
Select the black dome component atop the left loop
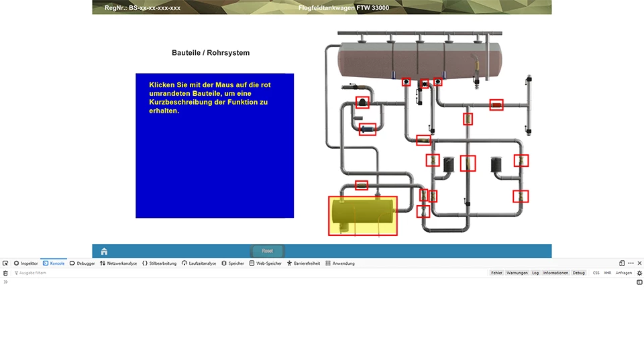362,102
